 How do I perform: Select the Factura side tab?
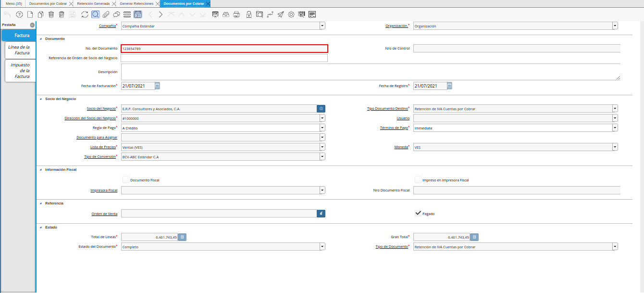(19, 35)
